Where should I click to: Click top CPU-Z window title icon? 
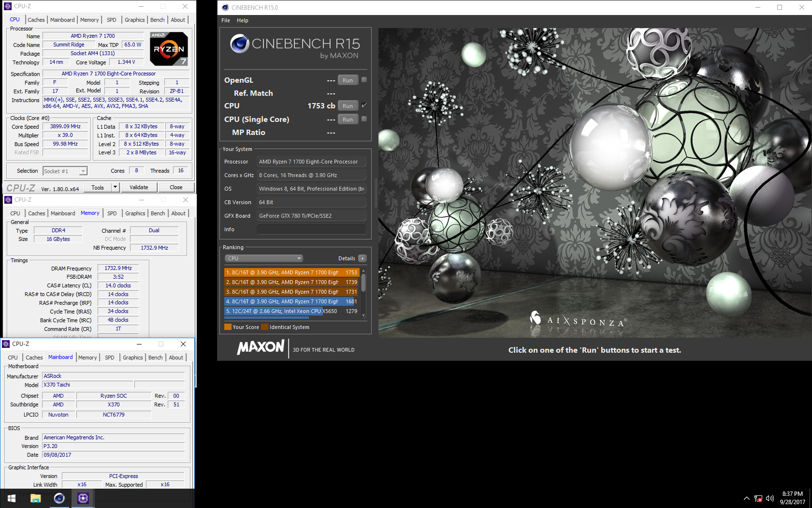coord(8,6)
